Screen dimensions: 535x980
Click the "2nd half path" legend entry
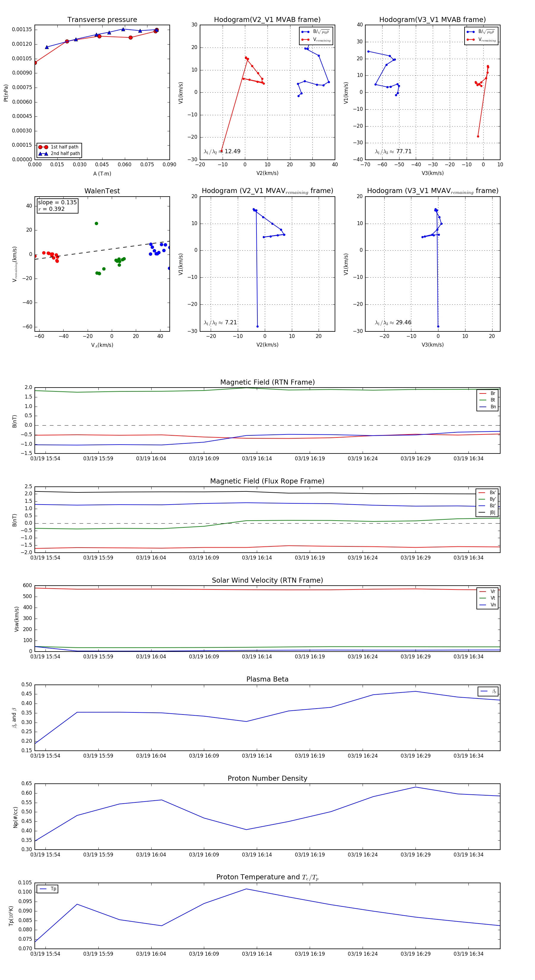(59, 153)
